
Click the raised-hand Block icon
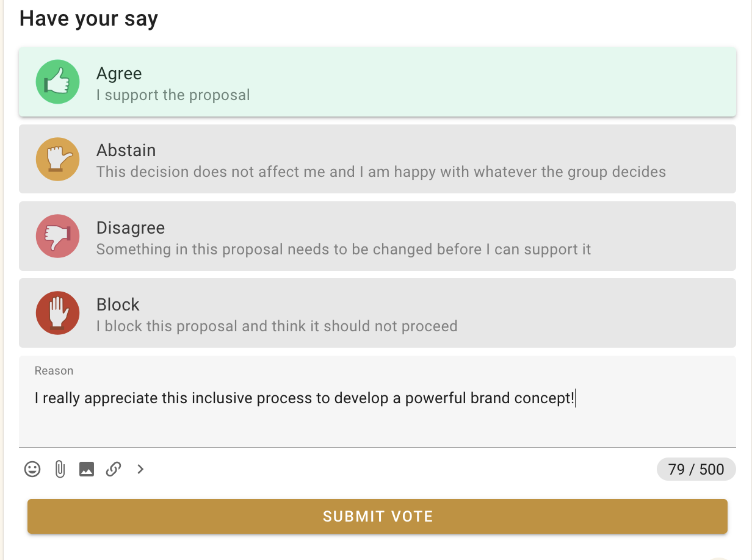(x=58, y=313)
